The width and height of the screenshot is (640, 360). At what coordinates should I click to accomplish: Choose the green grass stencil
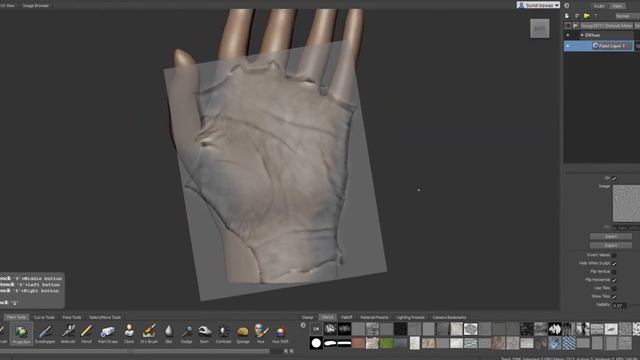386,343
